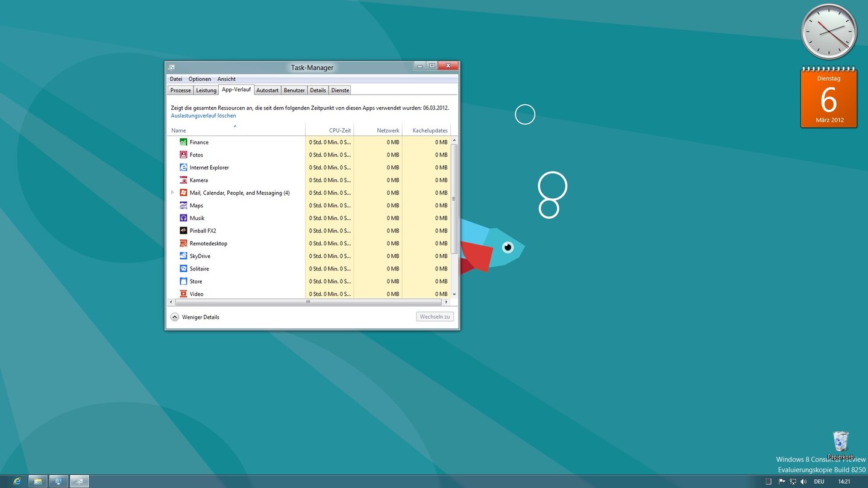Collapse view with Weniger Details
Image resolution: width=868 pixels, height=488 pixels.
tap(195, 317)
